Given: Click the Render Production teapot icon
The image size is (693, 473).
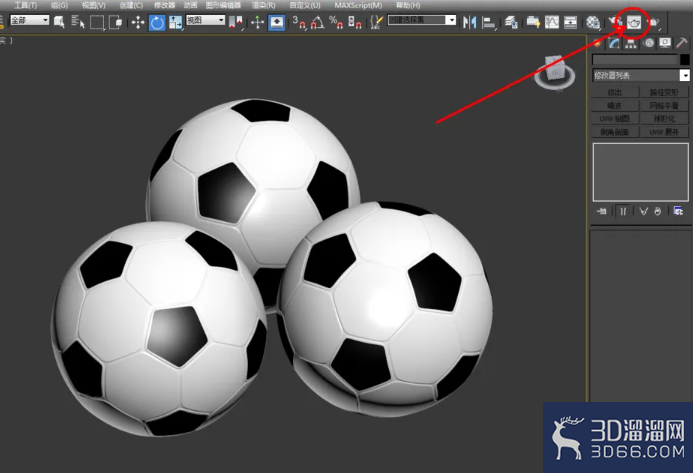Looking at the screenshot, I should tap(654, 22).
